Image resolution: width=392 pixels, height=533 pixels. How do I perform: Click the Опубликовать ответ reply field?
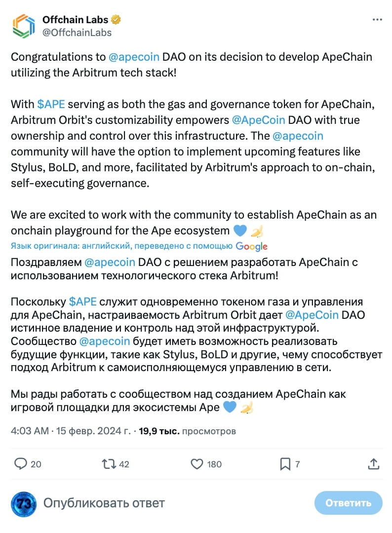tap(104, 503)
